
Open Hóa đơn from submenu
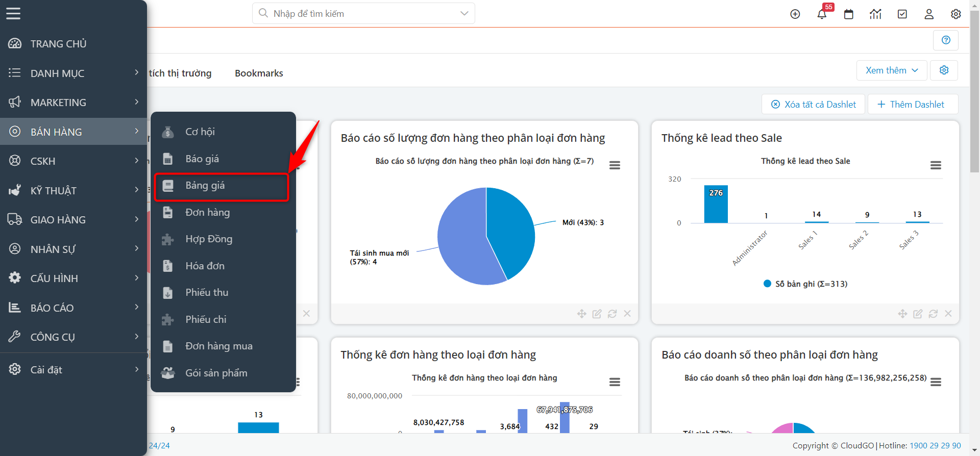pos(223,266)
